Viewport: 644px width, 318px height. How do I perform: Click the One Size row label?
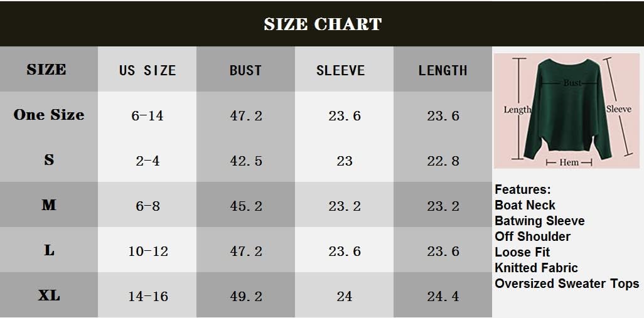coord(49,115)
